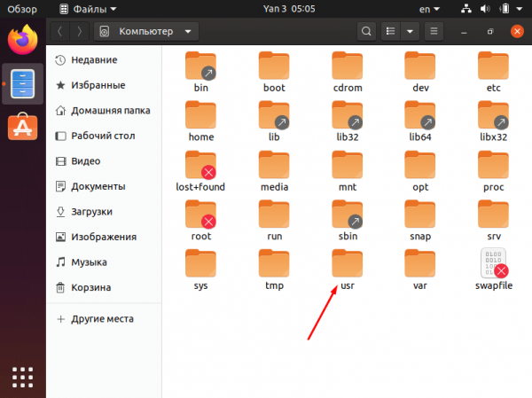Open the clock calendar panel
532x398 pixels.
click(x=289, y=9)
